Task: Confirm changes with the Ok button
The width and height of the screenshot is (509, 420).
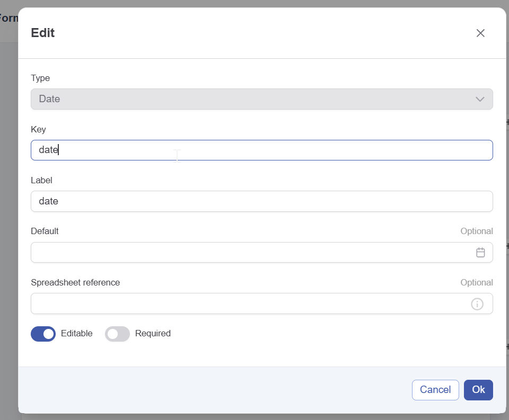Action: point(478,390)
